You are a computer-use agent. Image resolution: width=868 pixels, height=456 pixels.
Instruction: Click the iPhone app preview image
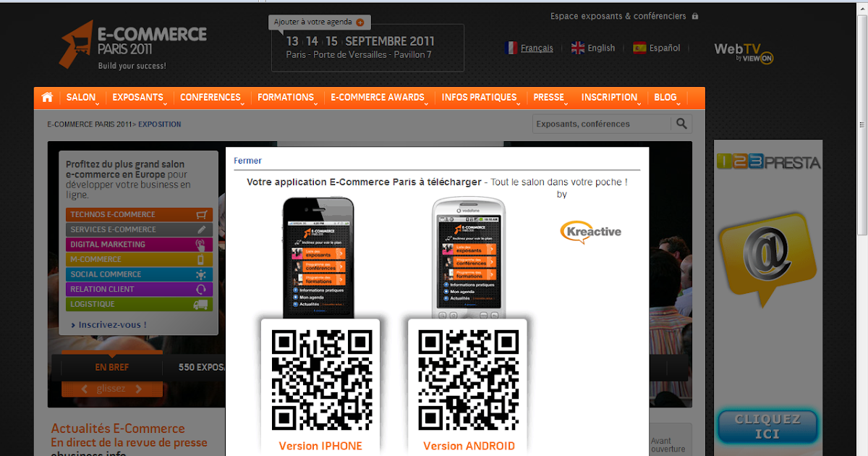click(319, 258)
